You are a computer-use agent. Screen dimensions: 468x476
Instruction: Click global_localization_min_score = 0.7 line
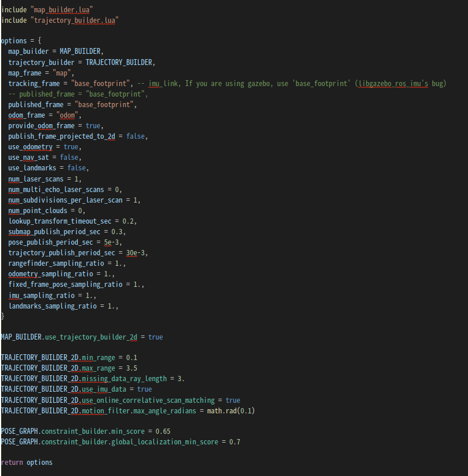pyautogui.click(x=121, y=442)
